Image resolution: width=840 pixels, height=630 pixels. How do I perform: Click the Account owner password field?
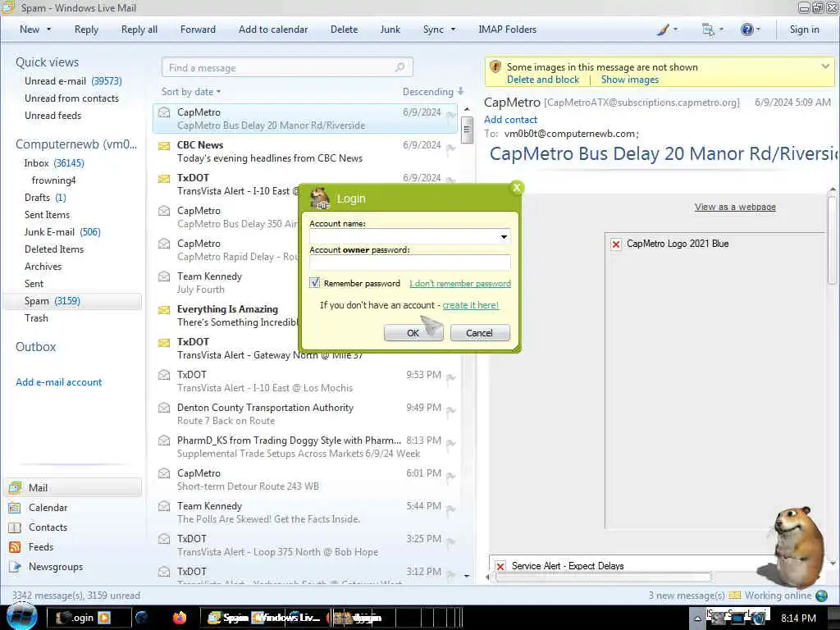coord(410,262)
